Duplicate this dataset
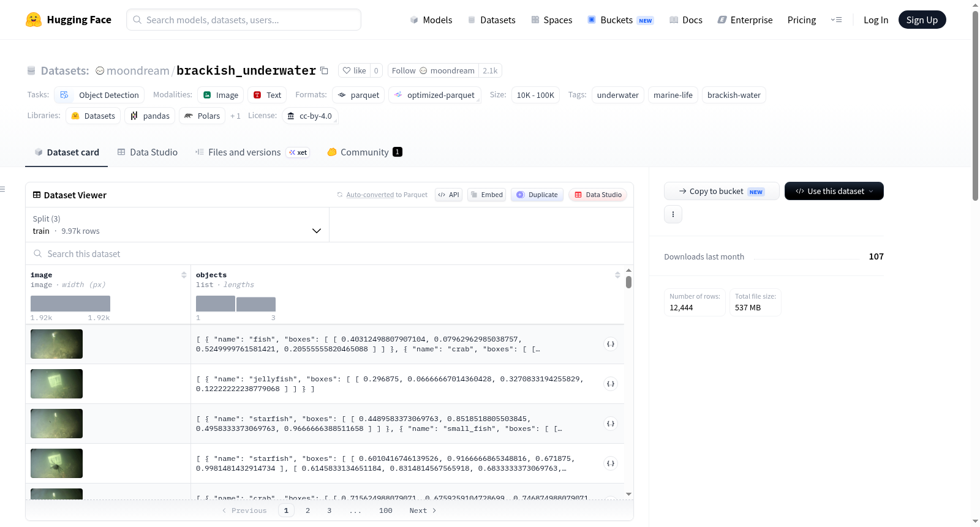Screen dimensions: 980x527 coord(537,195)
